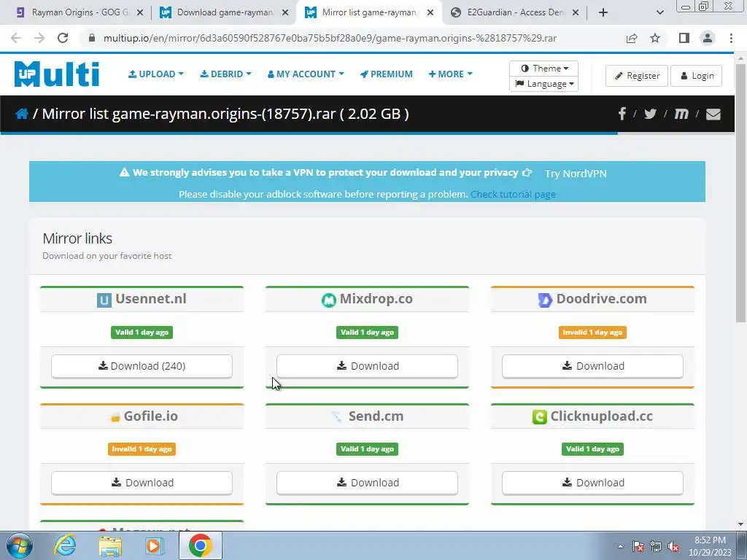This screenshot has width=747, height=560.
Task: Open the share page icon in address bar
Action: pos(632,38)
